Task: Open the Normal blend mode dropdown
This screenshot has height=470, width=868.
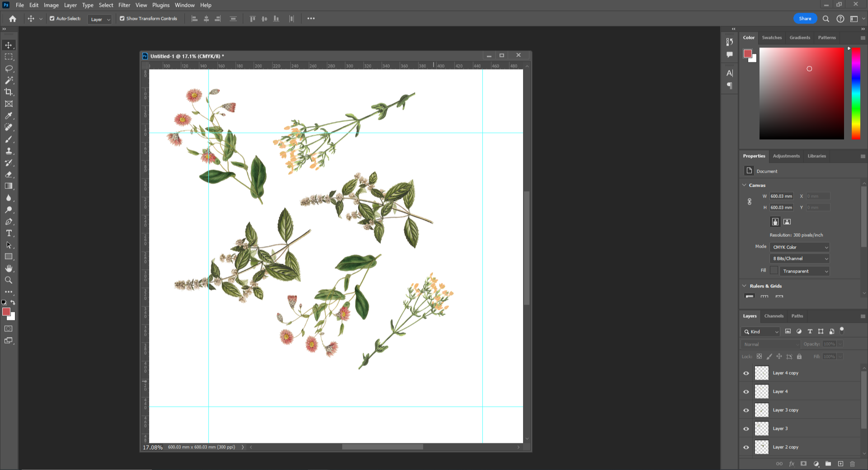Action: [771, 344]
